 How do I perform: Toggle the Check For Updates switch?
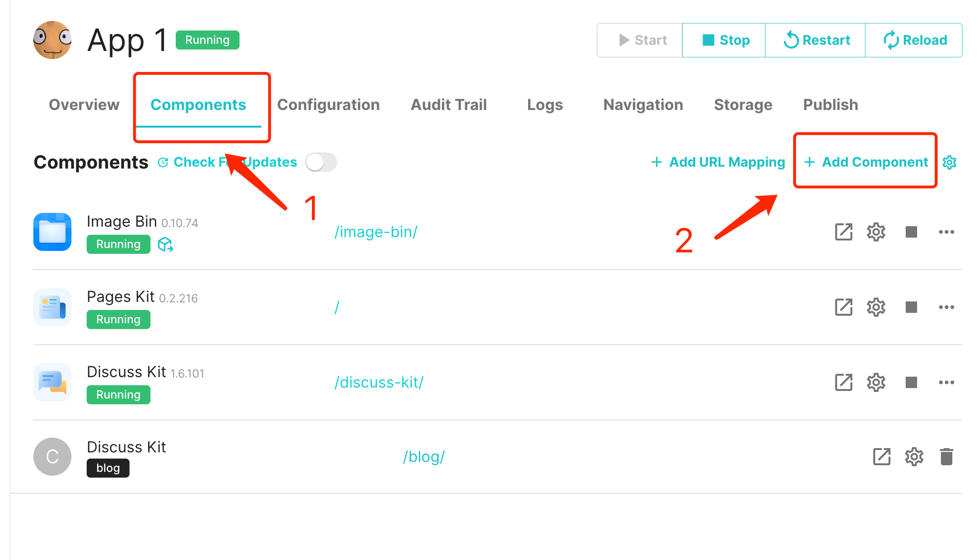coord(321,162)
